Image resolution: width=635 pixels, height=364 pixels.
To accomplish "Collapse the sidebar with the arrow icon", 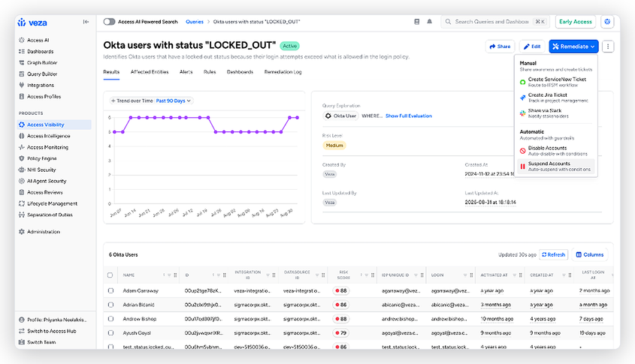I will (86, 22).
